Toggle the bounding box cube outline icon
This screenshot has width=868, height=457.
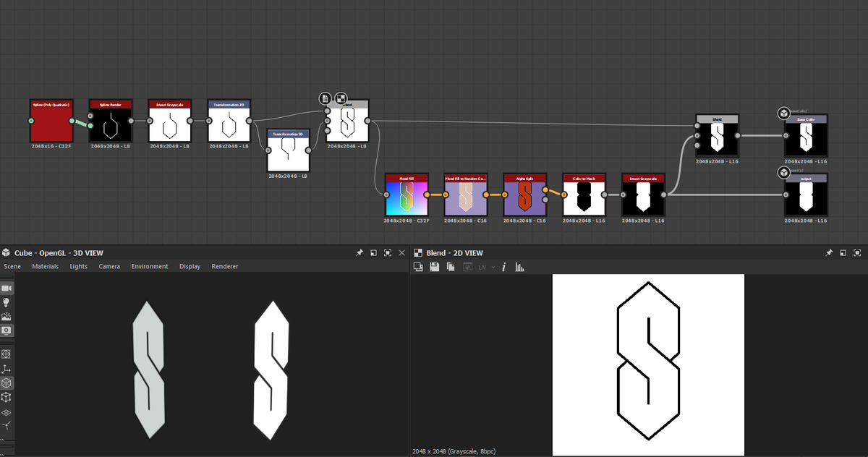7,397
